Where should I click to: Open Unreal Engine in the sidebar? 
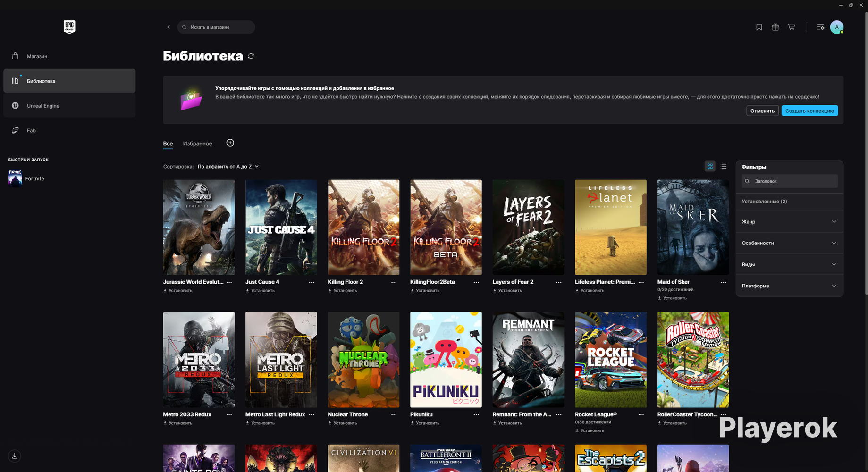[69, 106]
